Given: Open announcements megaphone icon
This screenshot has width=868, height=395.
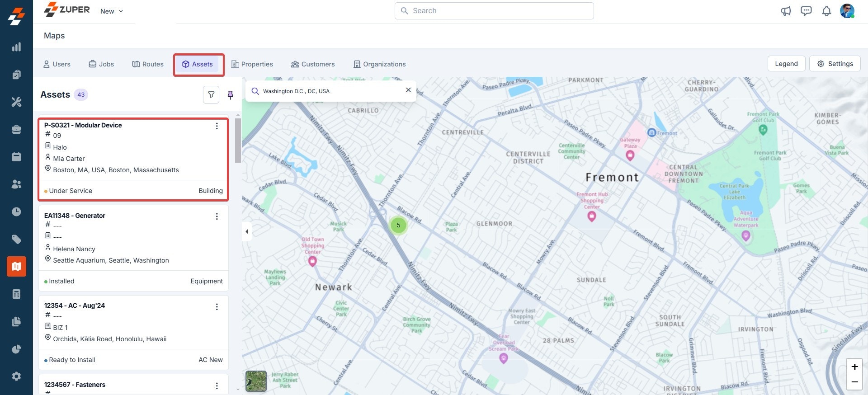Looking at the screenshot, I should [786, 11].
